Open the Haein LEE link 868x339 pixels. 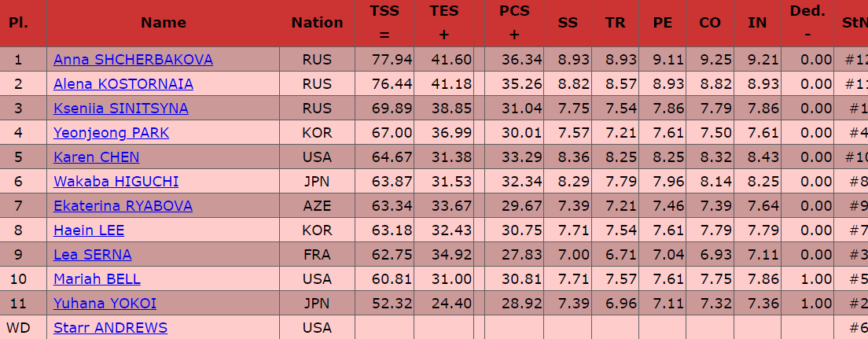tap(89, 230)
